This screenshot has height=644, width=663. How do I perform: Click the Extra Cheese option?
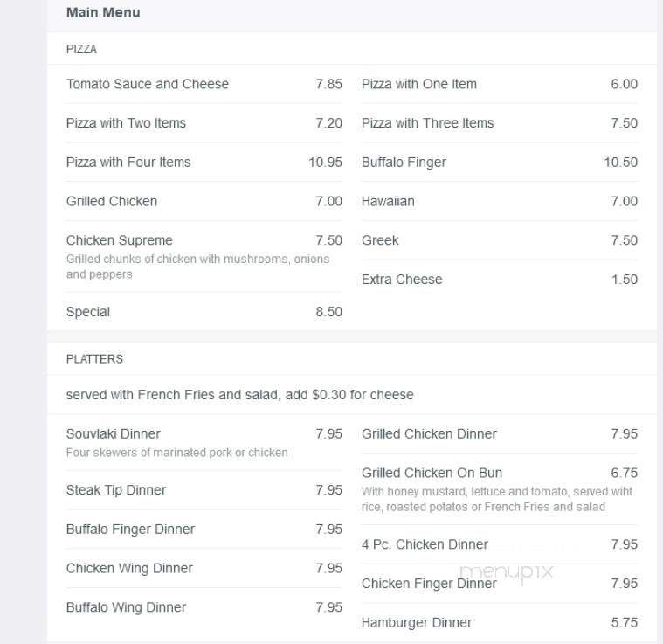click(x=402, y=280)
